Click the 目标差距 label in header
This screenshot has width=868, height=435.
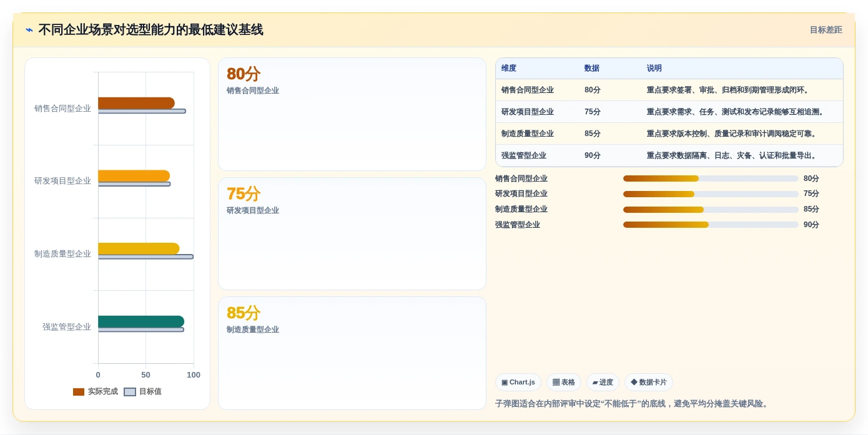826,30
